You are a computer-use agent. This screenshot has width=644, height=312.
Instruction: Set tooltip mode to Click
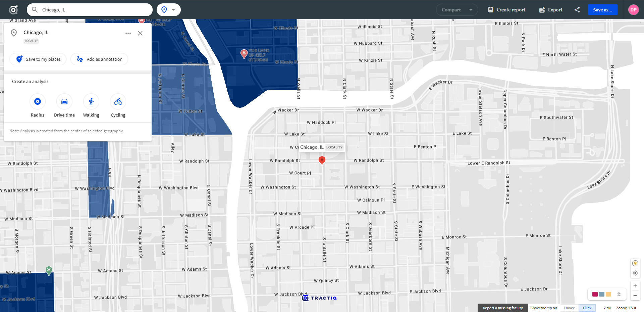pyautogui.click(x=587, y=308)
